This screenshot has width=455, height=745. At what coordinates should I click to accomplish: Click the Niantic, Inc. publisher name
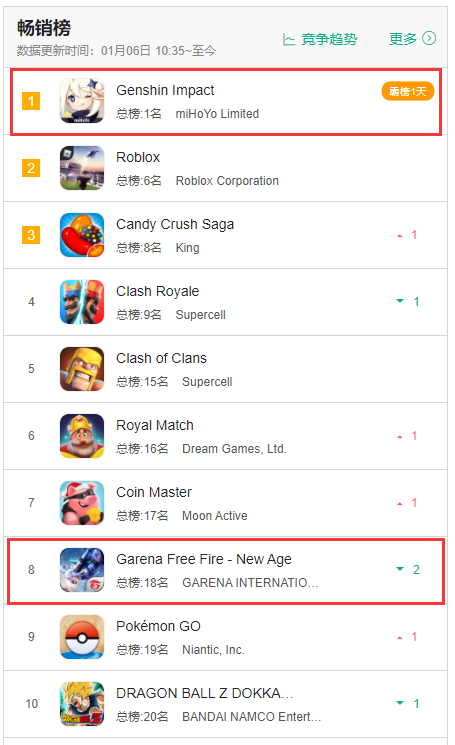(x=213, y=650)
